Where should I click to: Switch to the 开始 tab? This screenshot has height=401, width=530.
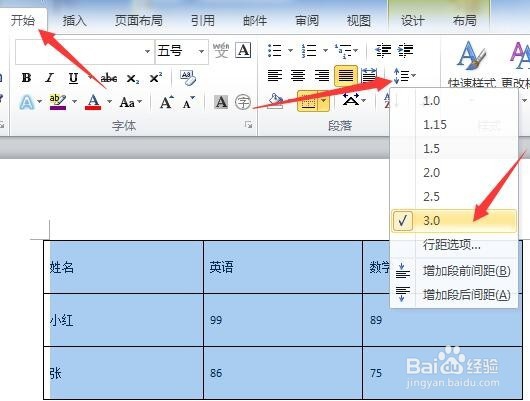[x=23, y=21]
